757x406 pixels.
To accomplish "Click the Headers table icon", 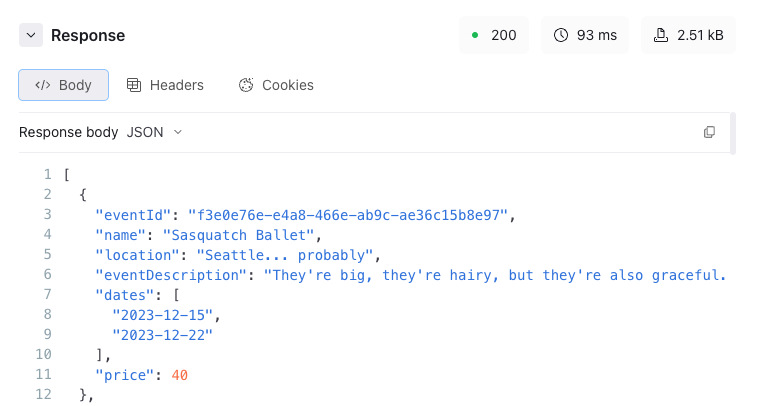I will click(x=134, y=85).
